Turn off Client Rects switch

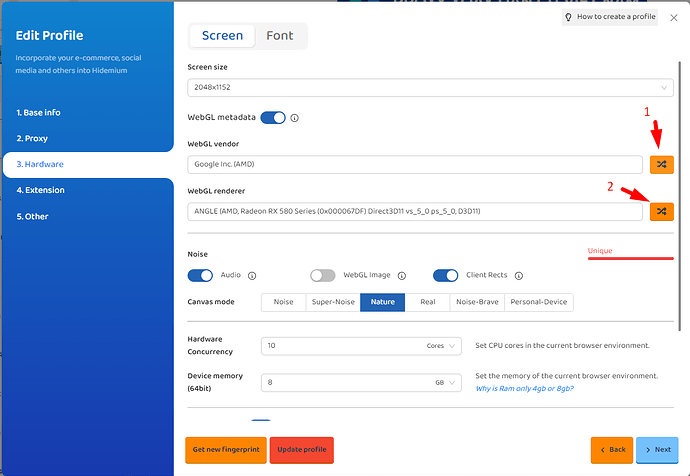tap(445, 276)
